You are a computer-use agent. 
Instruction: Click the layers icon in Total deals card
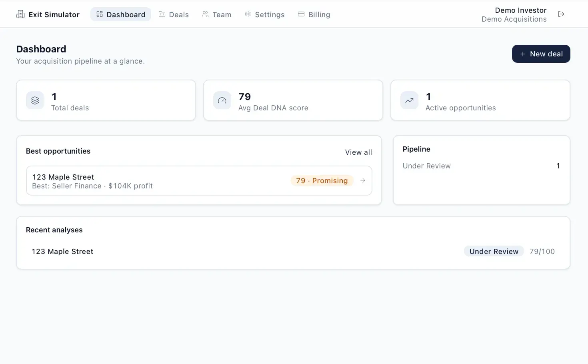click(x=35, y=100)
